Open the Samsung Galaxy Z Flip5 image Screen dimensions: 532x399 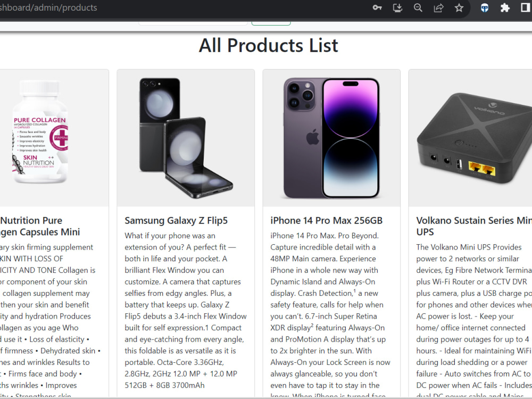pos(186,138)
